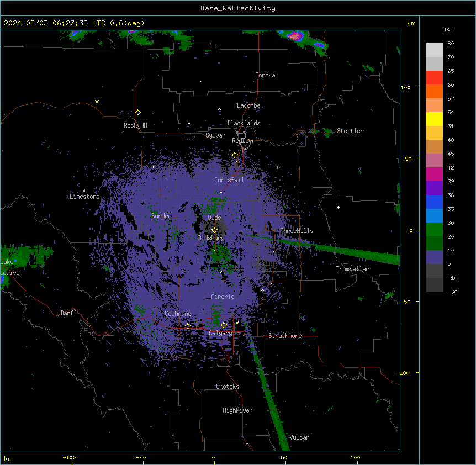This screenshot has width=476, height=465.
Task: Click the Cochrane city label
Action: tap(178, 314)
